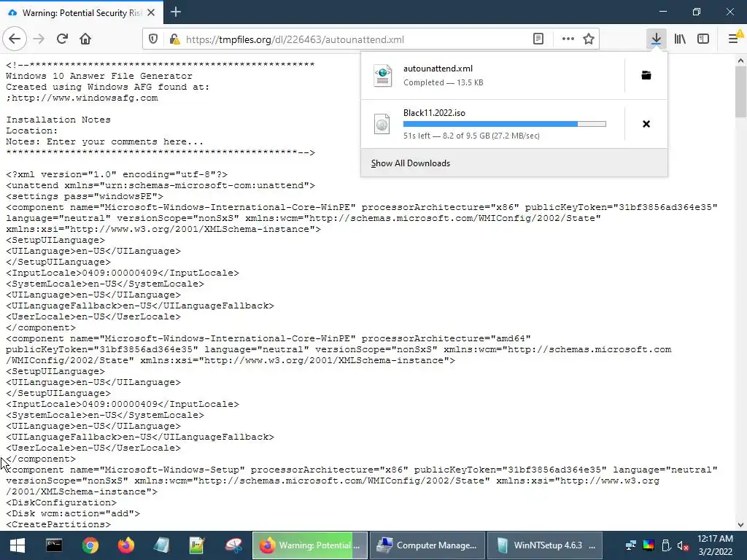Open the green notepad taskbar icon
The height and width of the screenshot is (560, 747).
pos(197,545)
